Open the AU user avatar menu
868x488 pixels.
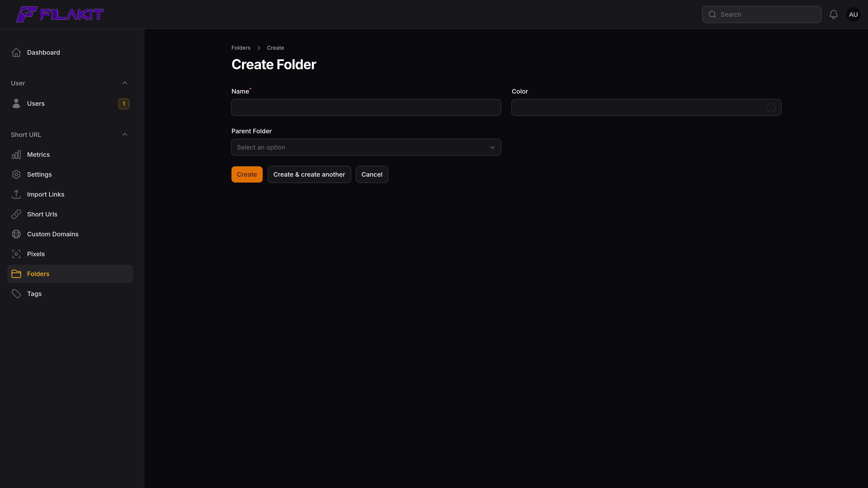[853, 14]
